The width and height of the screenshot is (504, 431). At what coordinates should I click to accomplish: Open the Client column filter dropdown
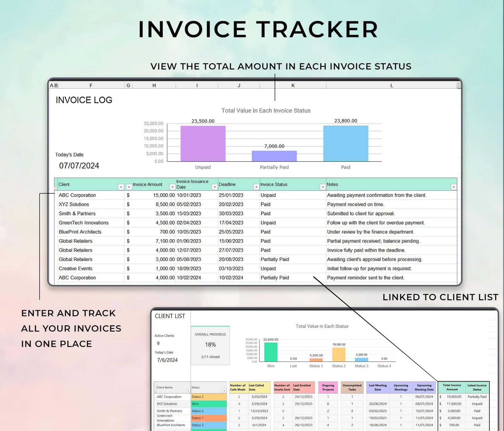121,187
